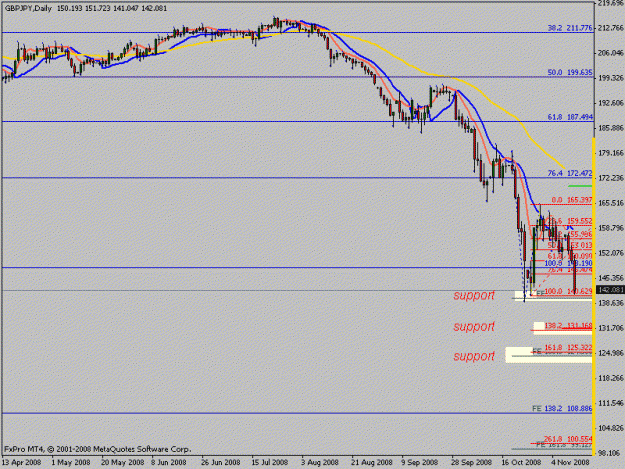Click the 8 Jun 2008 date label

[x=169, y=463]
